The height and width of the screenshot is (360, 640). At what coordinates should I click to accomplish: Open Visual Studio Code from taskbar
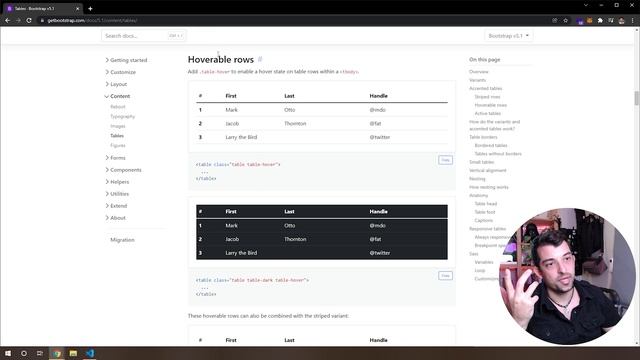pos(90,353)
